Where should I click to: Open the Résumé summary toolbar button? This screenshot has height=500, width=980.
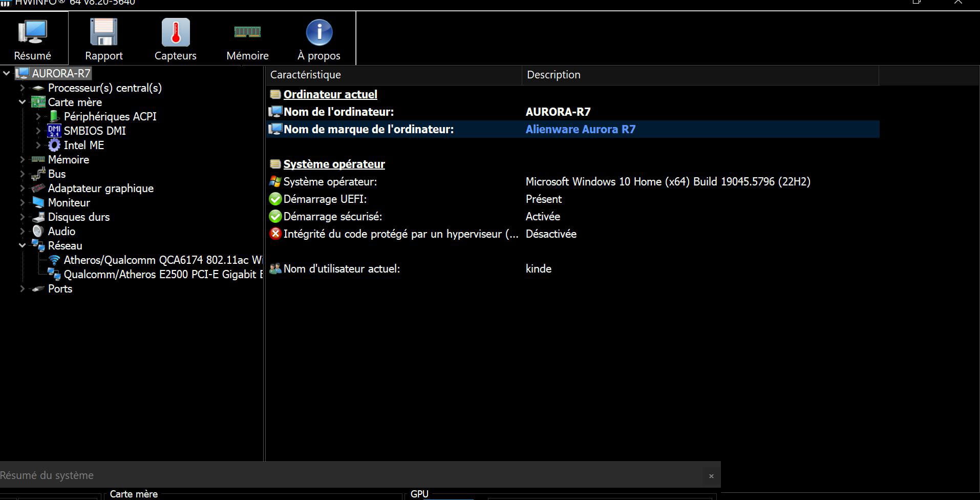(33, 39)
